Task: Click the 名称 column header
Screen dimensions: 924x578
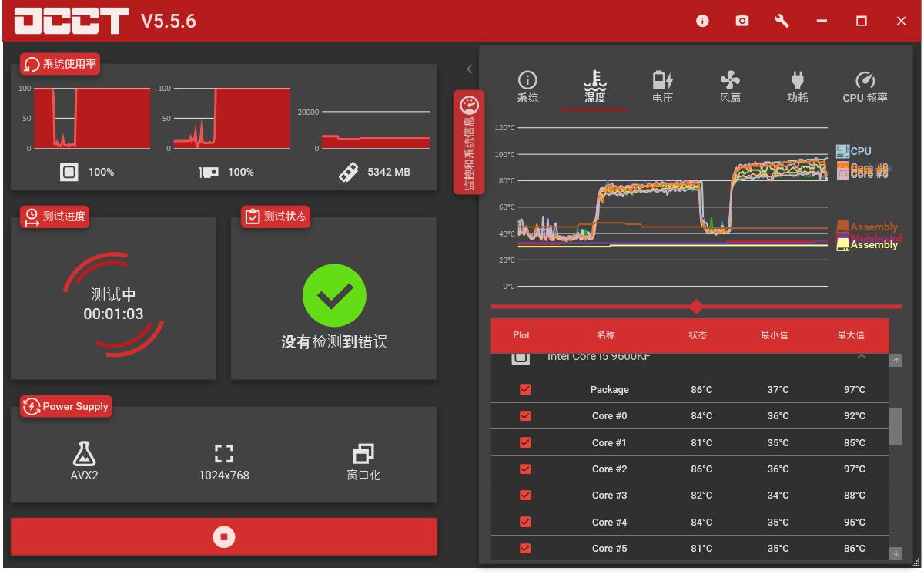Action: 606,335
